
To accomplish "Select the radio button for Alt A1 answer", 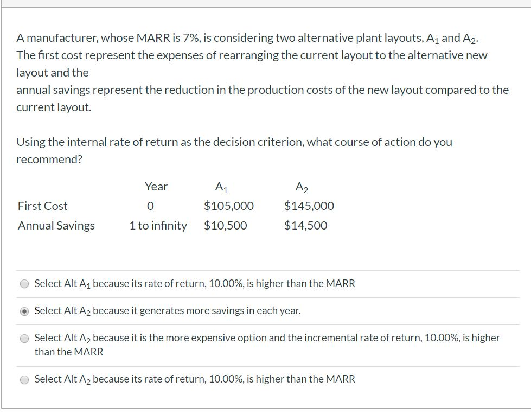I will [23, 283].
